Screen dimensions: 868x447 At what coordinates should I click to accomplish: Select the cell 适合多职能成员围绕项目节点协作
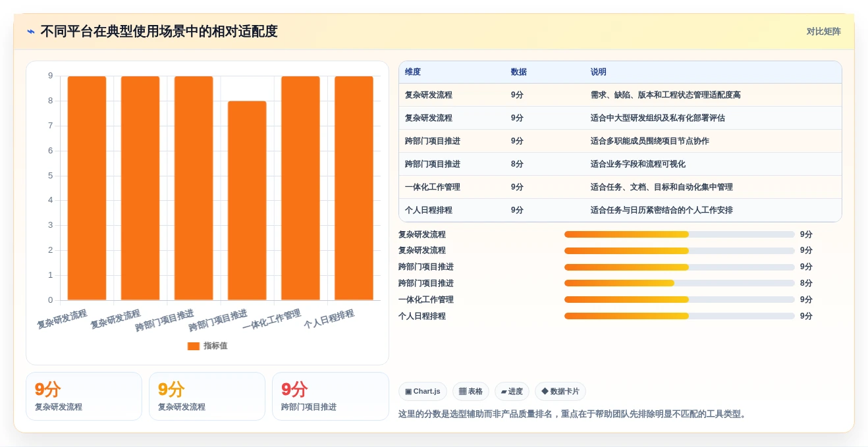click(x=650, y=142)
